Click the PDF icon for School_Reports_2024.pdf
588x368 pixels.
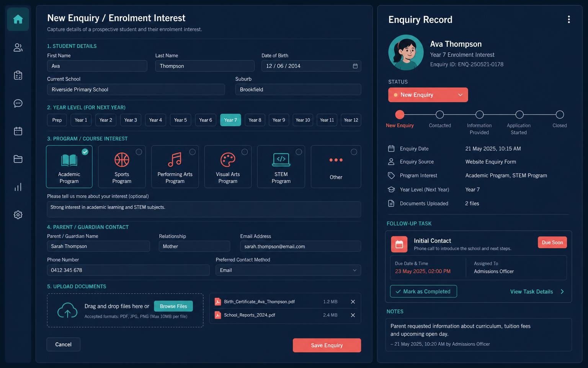coord(218,315)
